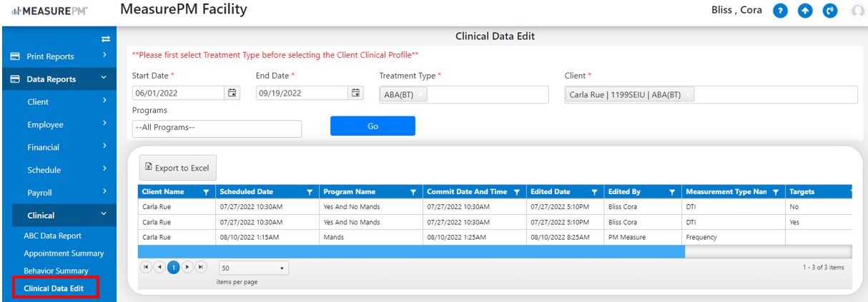
Task: Go to last page of results
Action: 201,267
